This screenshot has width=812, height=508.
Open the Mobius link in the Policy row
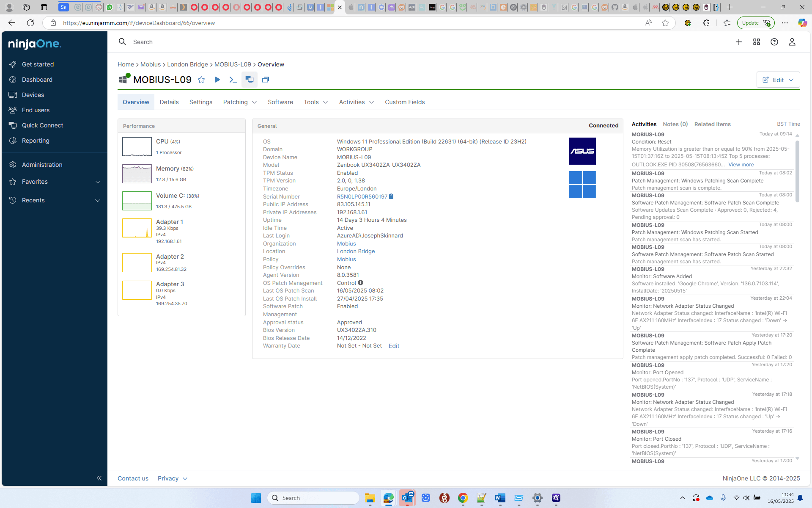346,260
